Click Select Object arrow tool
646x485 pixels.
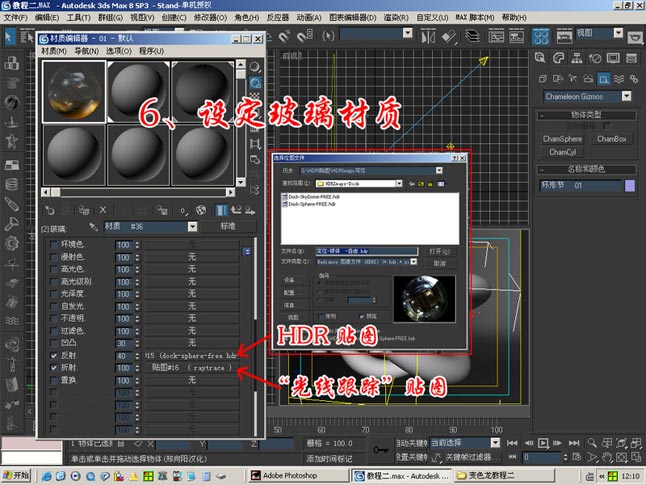9,37
